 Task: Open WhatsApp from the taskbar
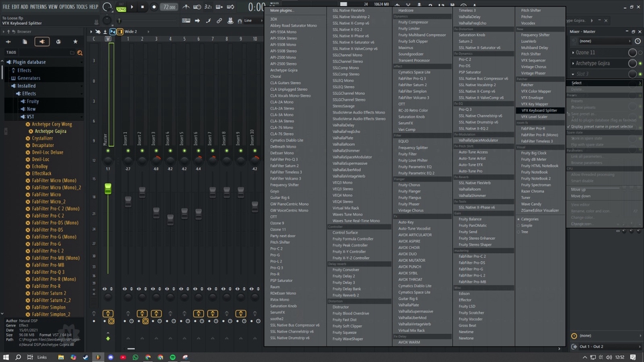135,357
